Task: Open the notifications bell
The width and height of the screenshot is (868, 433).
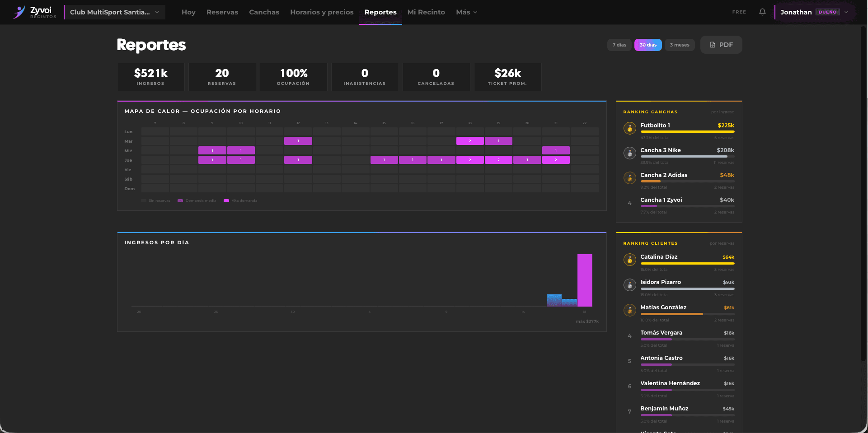Action: pos(762,12)
